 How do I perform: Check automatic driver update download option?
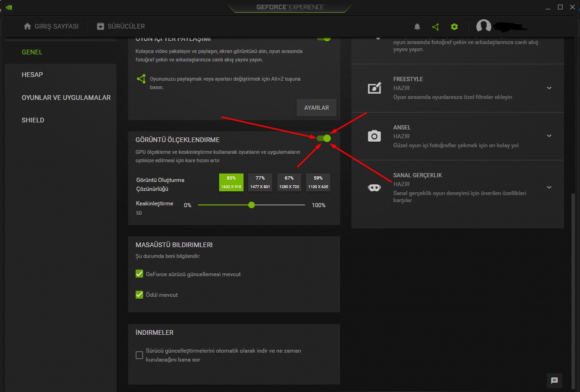[139, 355]
